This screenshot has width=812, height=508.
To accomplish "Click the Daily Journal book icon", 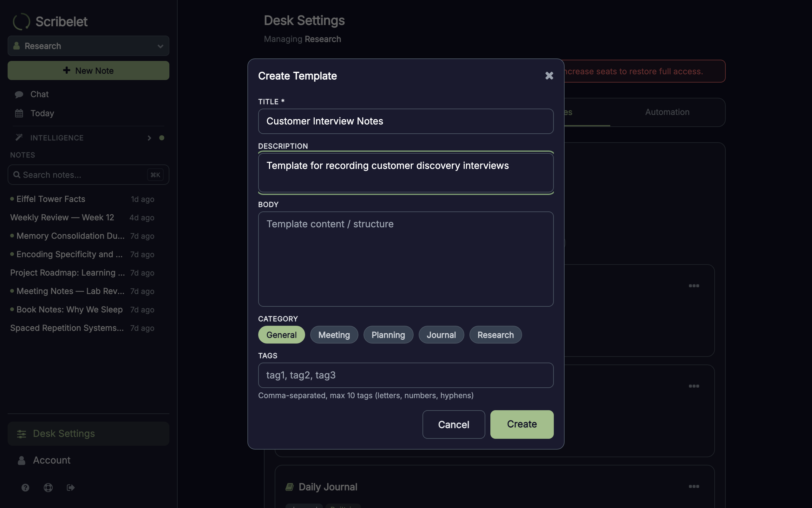I will (290, 487).
